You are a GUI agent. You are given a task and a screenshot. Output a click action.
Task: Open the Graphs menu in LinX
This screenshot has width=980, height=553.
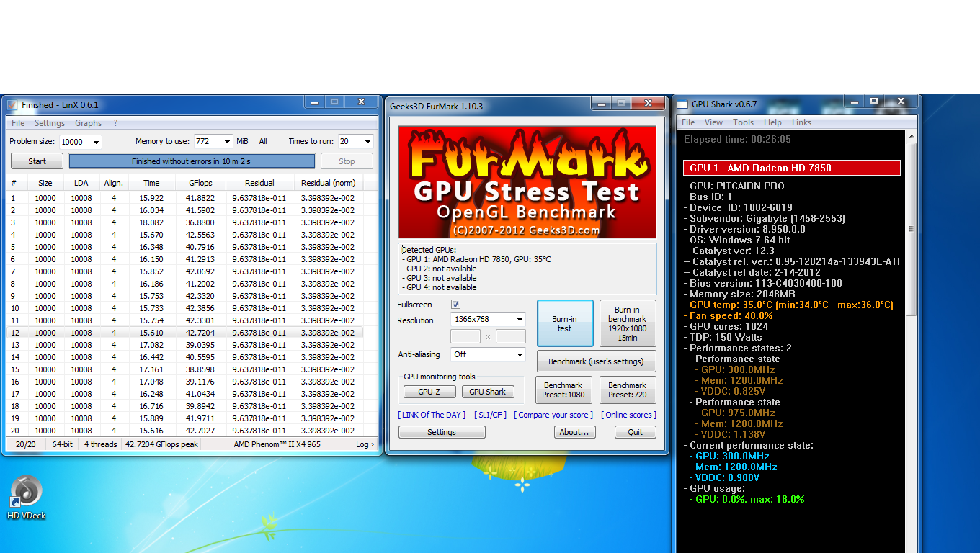(x=88, y=123)
